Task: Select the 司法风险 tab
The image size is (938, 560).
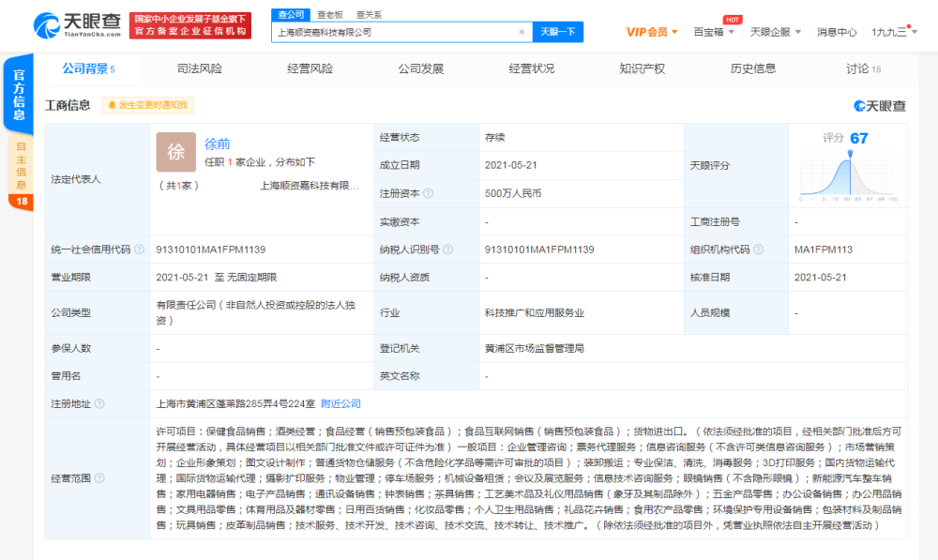Action: click(x=199, y=68)
